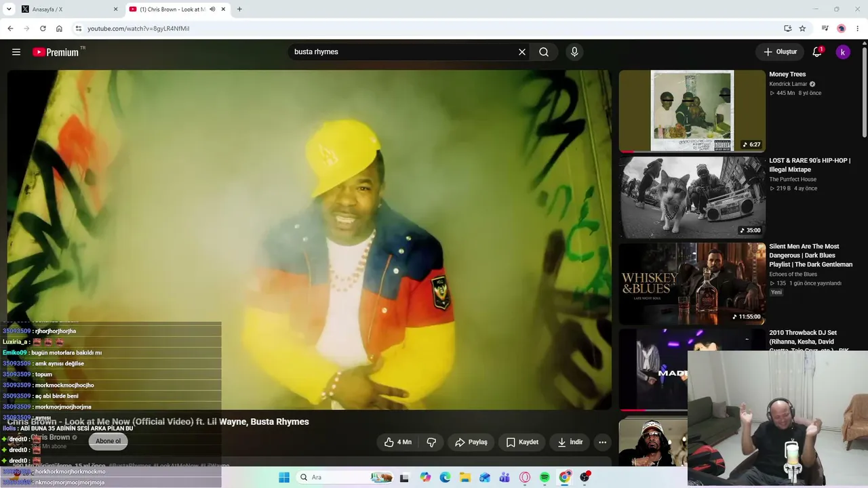Launch Copilot from the taskbar

tap(425, 477)
